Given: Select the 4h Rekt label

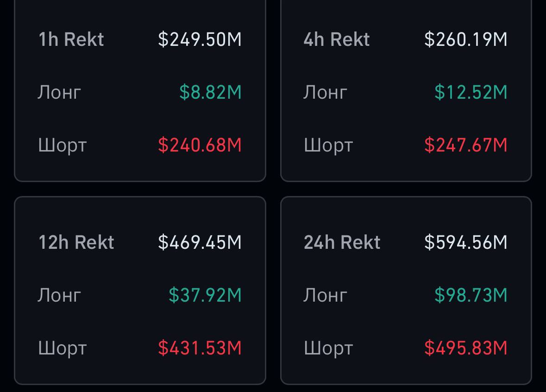Looking at the screenshot, I should (x=336, y=39).
